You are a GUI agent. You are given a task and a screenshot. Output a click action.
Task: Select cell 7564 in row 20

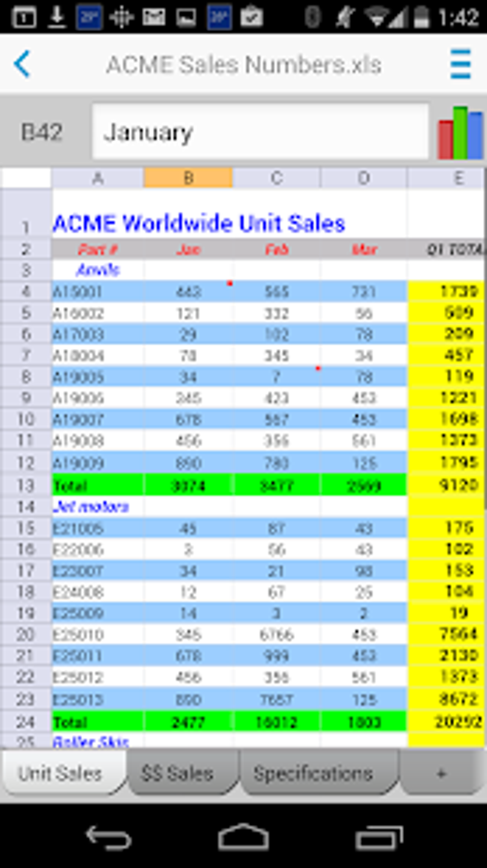(447, 634)
